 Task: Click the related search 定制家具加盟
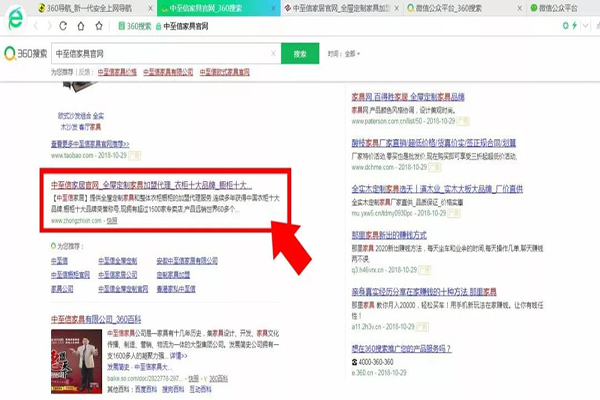coord(173,275)
